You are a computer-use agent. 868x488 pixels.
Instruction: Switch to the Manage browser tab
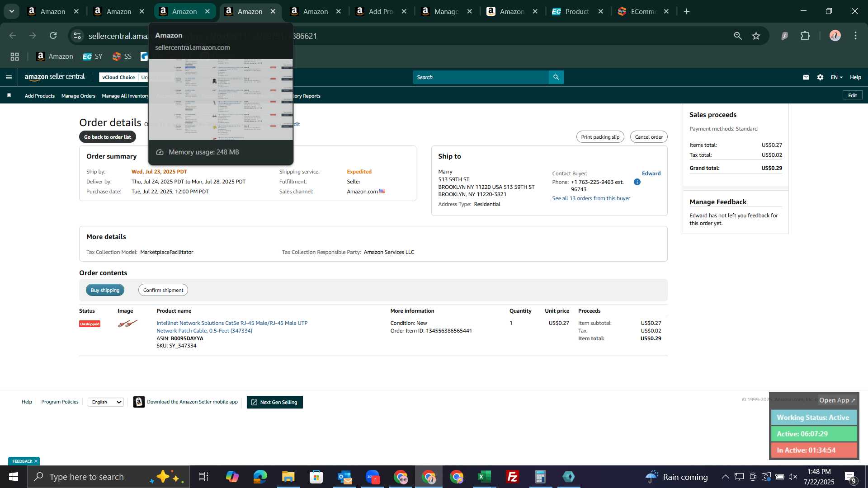click(446, 11)
